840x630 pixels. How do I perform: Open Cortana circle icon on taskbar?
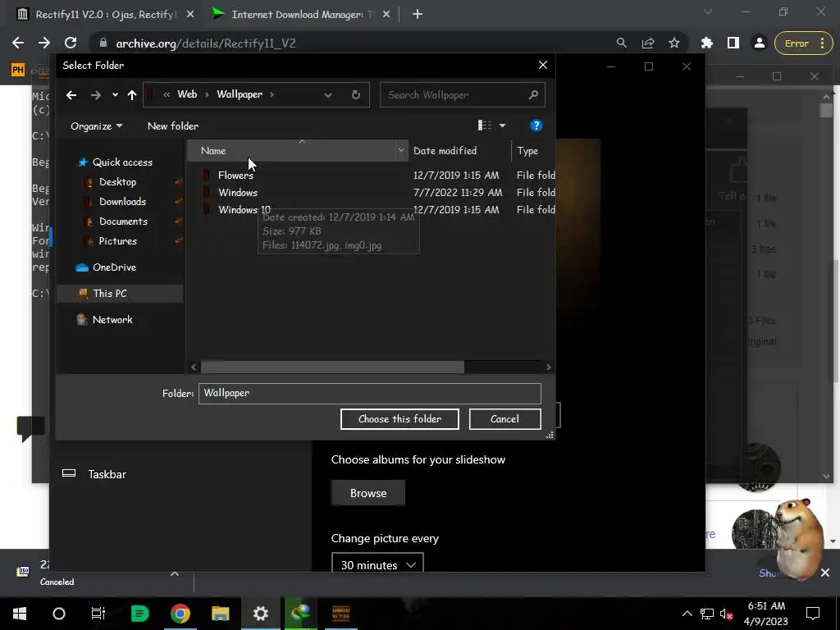click(x=59, y=614)
